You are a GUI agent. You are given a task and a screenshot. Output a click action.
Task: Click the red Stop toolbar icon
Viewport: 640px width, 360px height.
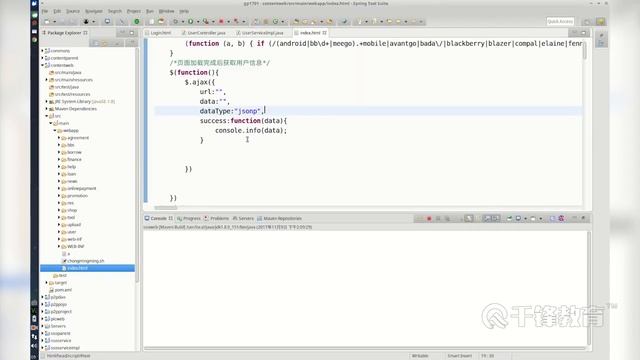point(221,22)
